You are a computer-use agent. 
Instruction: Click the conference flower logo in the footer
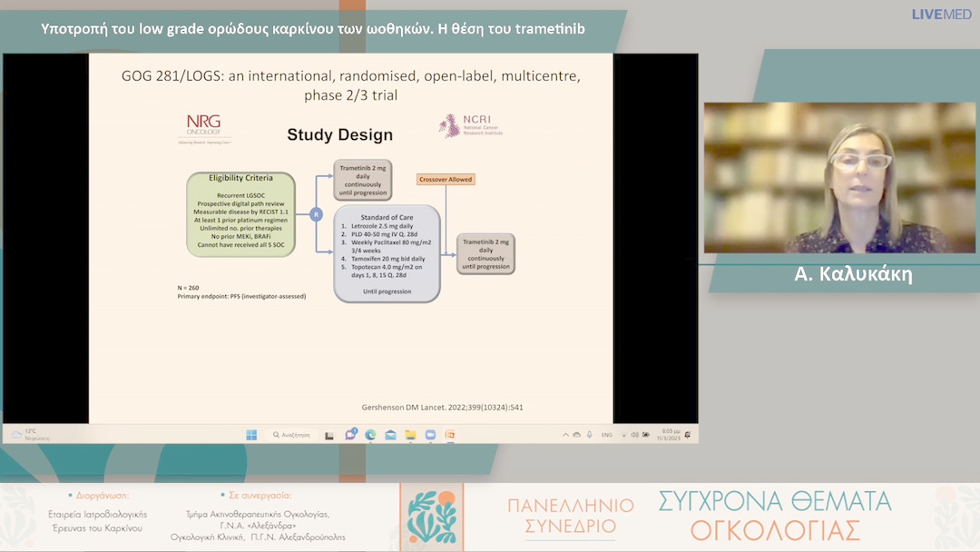[432, 517]
